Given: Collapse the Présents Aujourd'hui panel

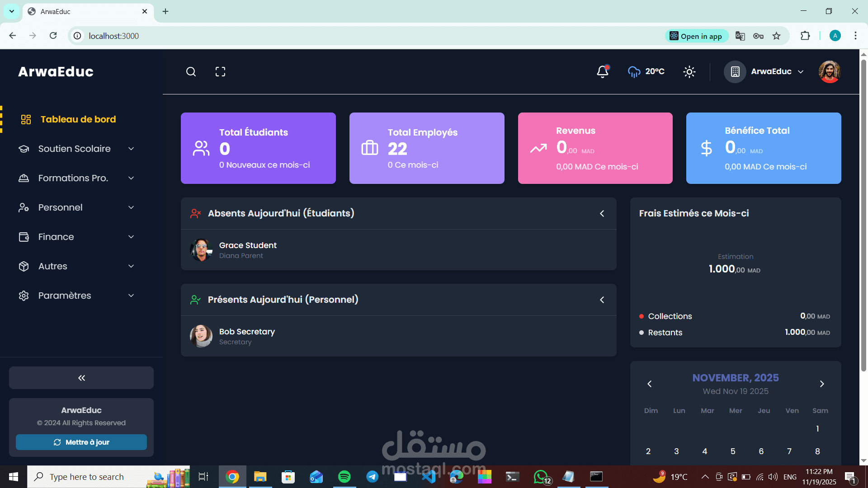Looking at the screenshot, I should pos(602,300).
